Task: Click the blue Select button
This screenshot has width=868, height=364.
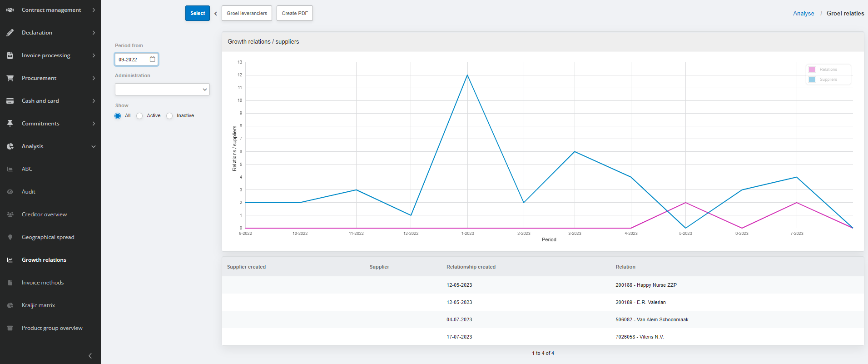Action: click(x=198, y=13)
